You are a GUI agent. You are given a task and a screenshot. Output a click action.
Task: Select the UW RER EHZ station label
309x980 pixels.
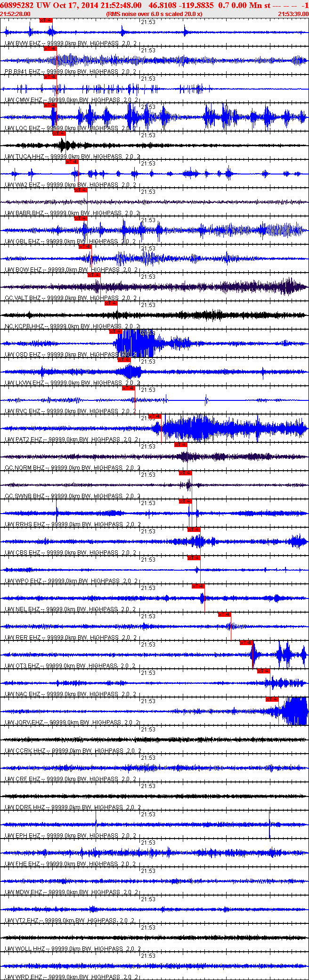click(x=71, y=638)
